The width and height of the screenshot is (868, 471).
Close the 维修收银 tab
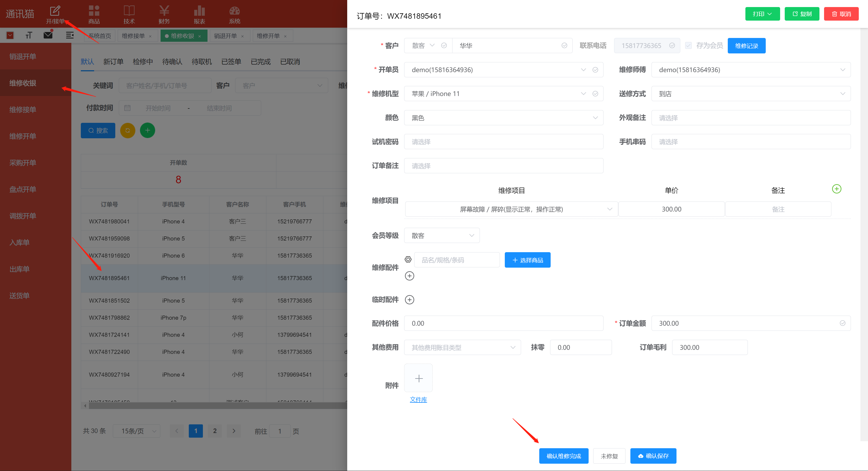200,36
